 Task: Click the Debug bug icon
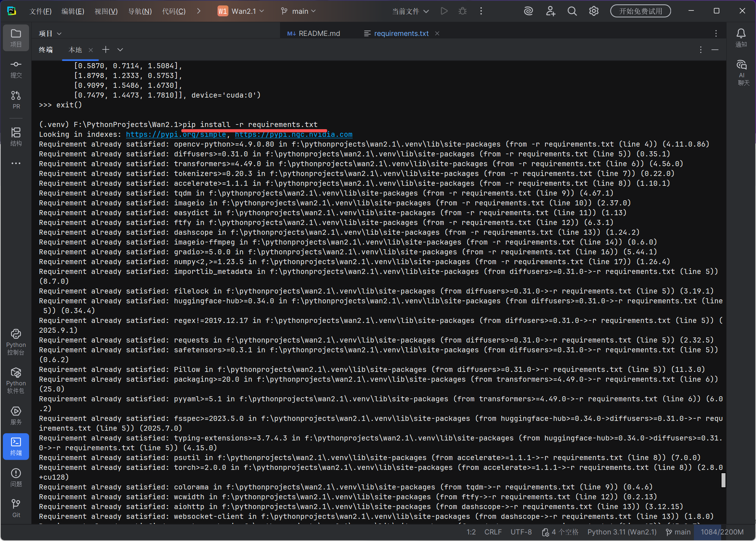pyautogui.click(x=462, y=11)
